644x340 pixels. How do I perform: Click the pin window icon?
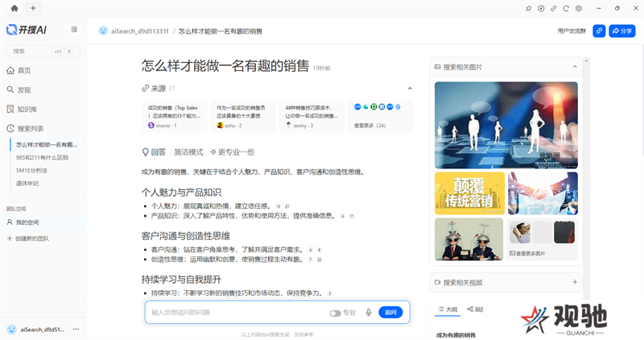click(529, 9)
